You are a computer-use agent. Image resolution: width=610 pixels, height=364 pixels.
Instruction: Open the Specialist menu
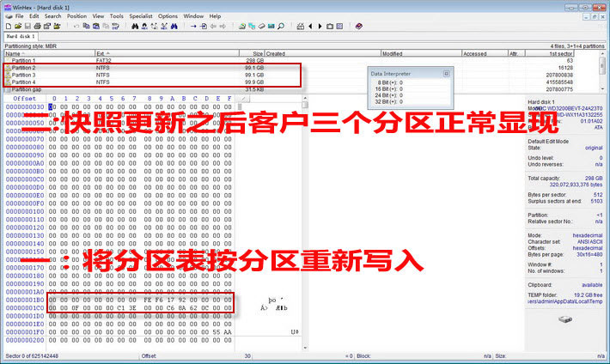point(141,16)
